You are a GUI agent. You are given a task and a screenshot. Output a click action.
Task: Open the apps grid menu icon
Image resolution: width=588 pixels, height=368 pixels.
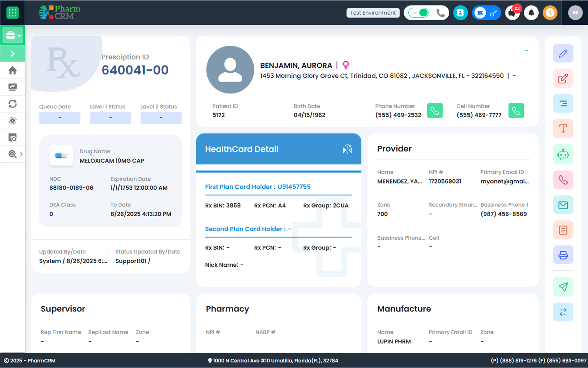click(x=12, y=12)
